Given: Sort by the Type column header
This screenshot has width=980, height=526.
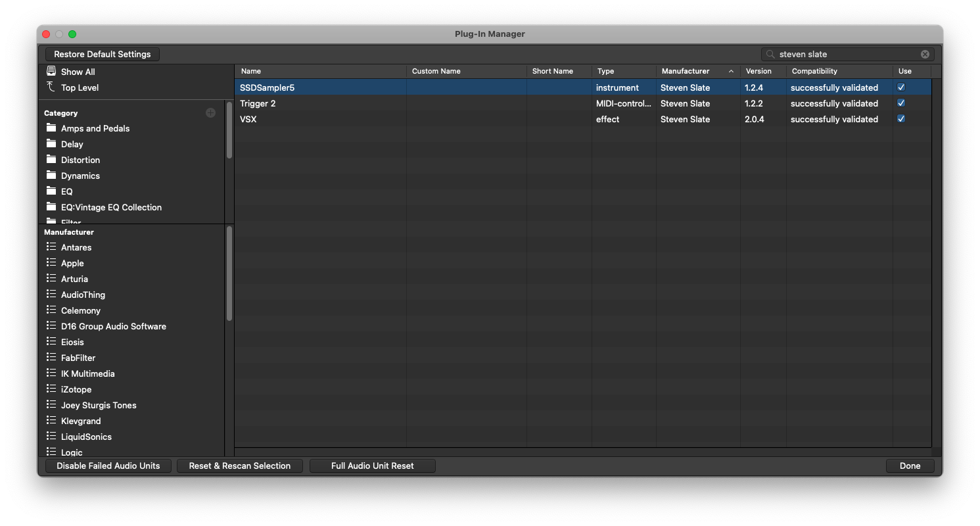Looking at the screenshot, I should click(624, 71).
